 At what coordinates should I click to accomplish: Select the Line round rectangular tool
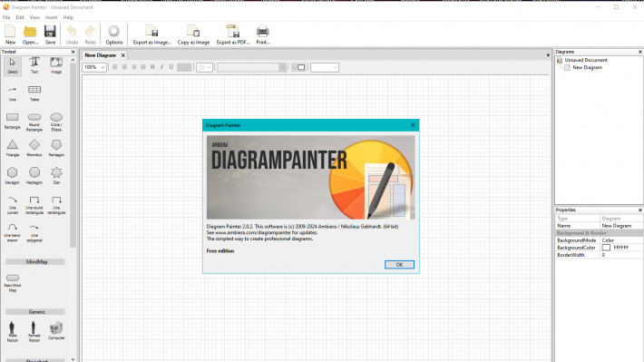coord(34,205)
